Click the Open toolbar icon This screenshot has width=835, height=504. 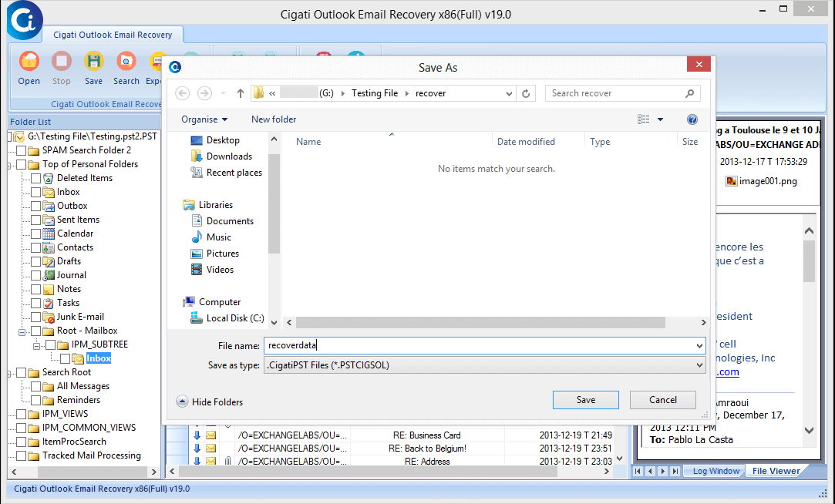click(29, 62)
